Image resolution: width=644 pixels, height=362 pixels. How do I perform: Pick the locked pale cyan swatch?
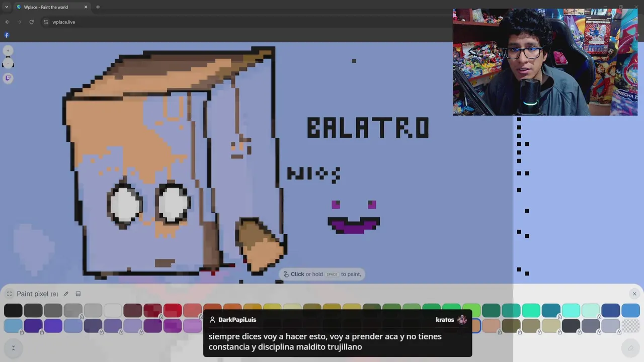point(591,311)
